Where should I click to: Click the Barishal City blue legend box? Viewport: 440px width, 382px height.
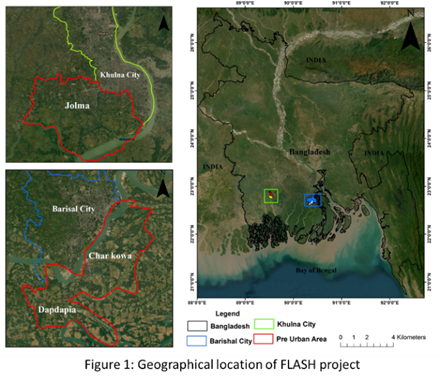(x=196, y=341)
